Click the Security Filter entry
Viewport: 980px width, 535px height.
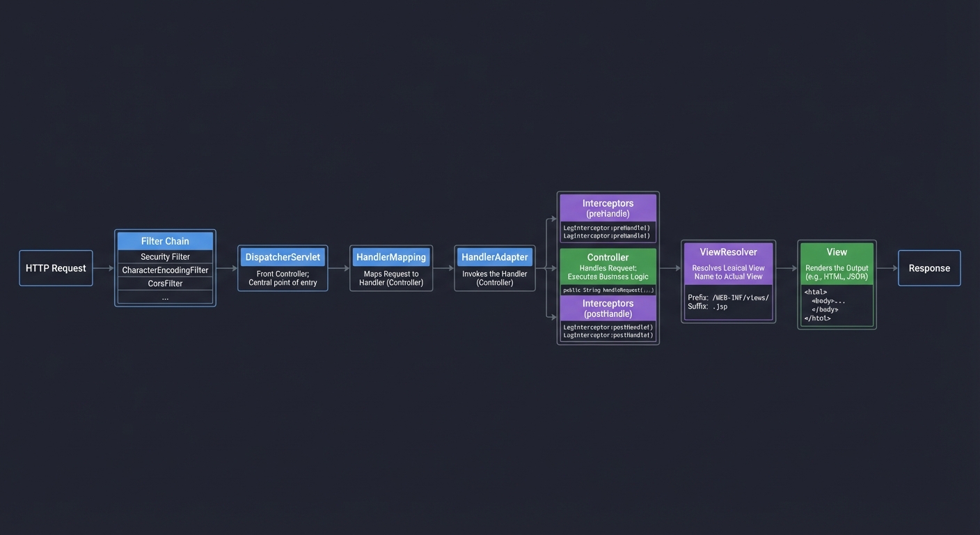[x=165, y=256]
